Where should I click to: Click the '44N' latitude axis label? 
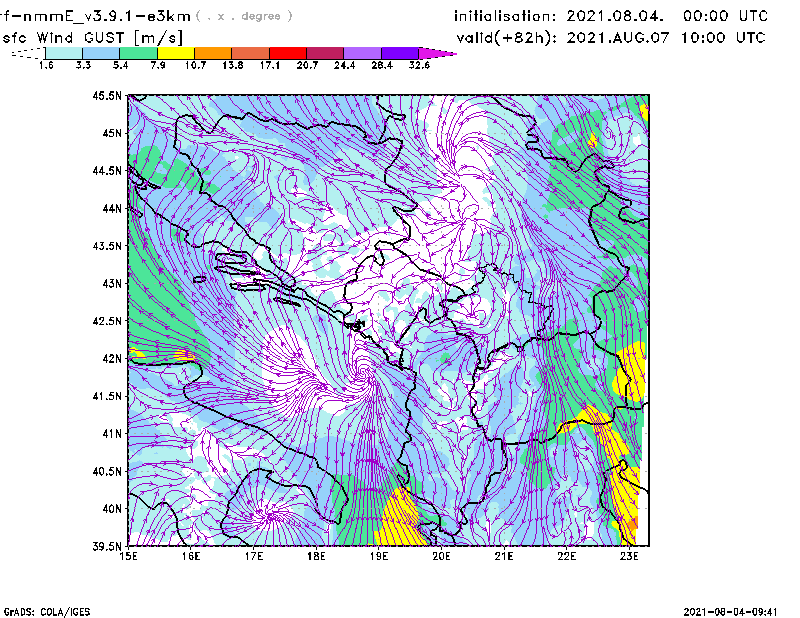(x=112, y=208)
